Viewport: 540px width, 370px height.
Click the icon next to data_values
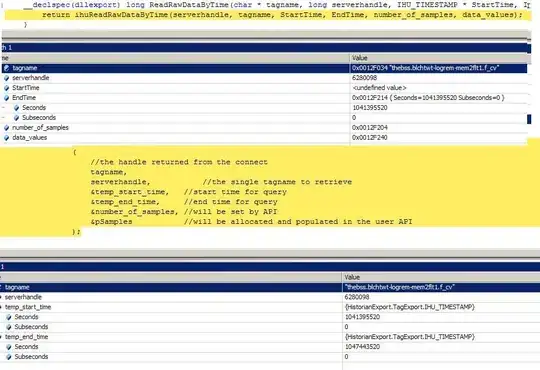(6, 138)
